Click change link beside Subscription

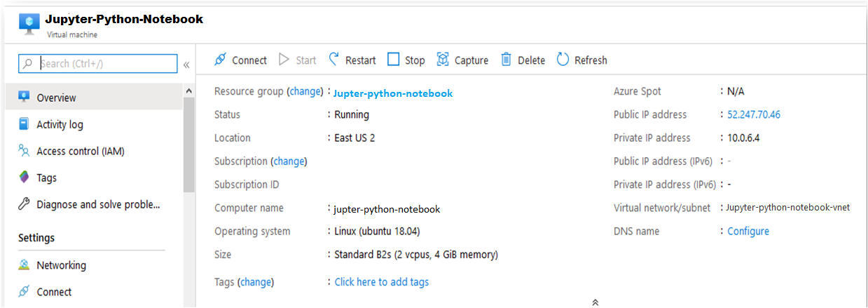(x=289, y=161)
